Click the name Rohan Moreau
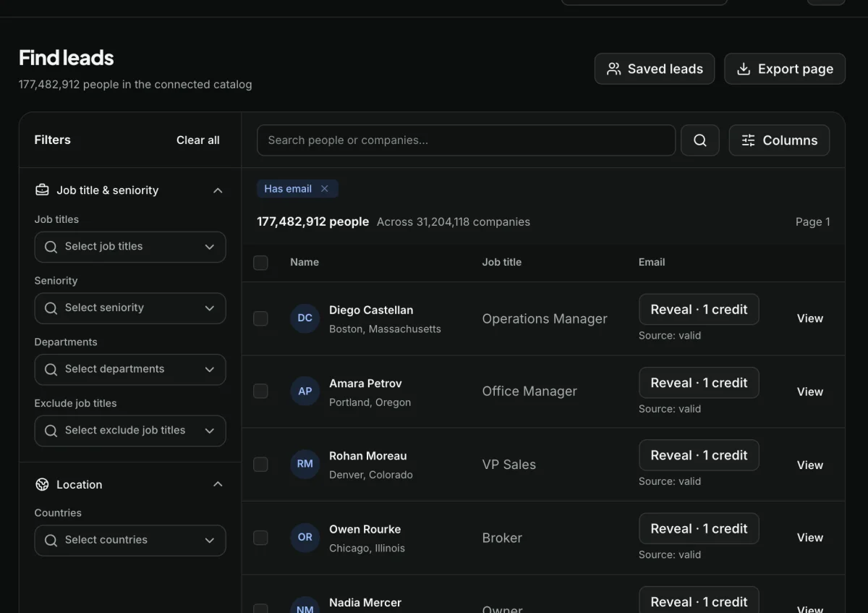 [x=368, y=456]
